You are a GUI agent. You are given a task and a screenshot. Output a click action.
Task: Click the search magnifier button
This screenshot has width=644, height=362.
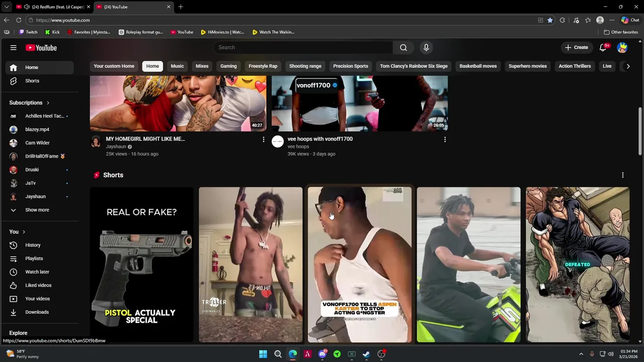(x=404, y=47)
